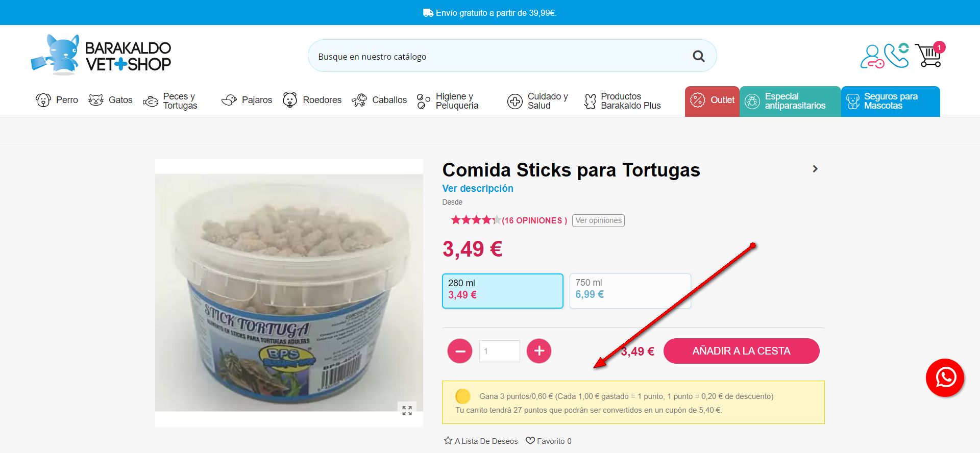Add product to favorites heart

pos(548,441)
